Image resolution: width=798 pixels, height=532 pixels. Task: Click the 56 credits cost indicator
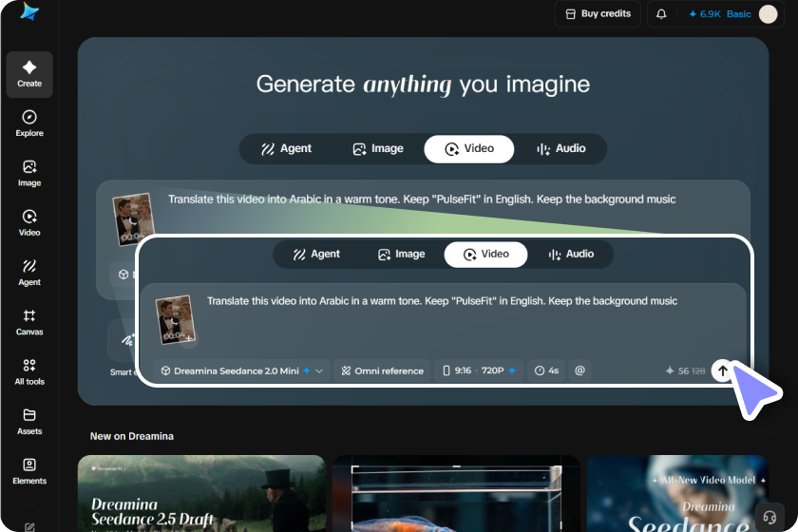pyautogui.click(x=685, y=370)
